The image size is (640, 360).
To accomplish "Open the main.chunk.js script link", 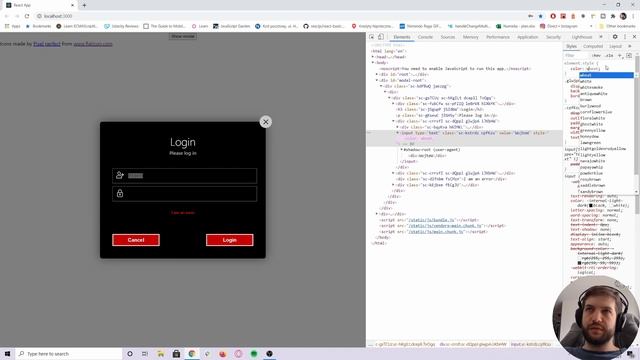I will (x=436, y=232).
